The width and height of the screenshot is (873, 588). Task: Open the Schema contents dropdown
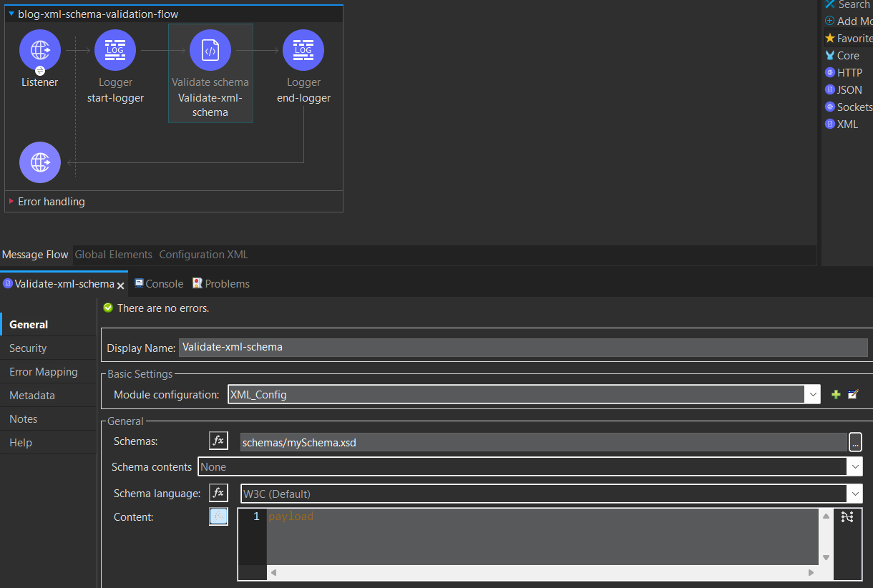point(854,466)
